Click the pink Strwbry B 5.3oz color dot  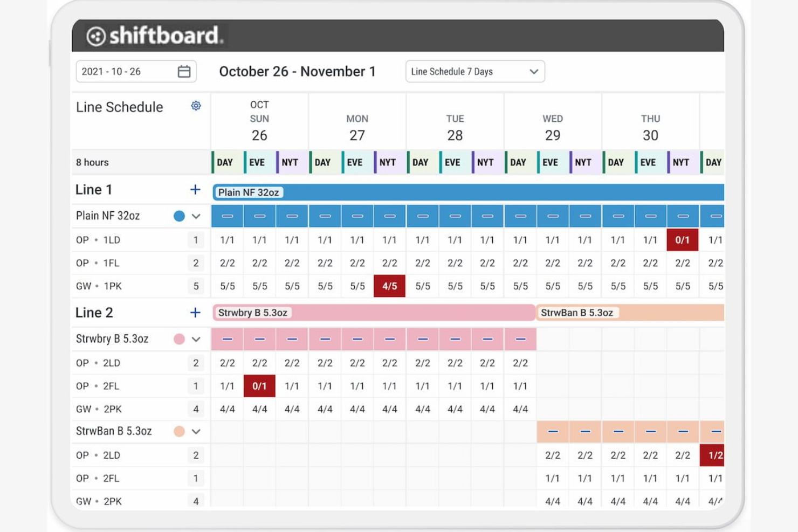pos(179,339)
